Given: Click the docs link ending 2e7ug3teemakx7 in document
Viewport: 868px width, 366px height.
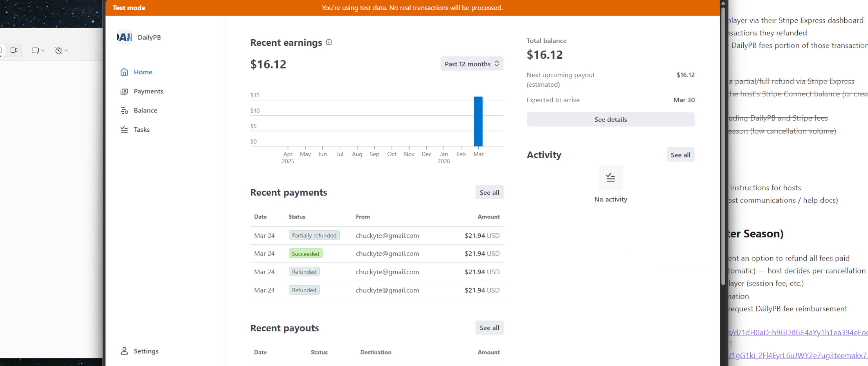Looking at the screenshot, I should point(797,355).
